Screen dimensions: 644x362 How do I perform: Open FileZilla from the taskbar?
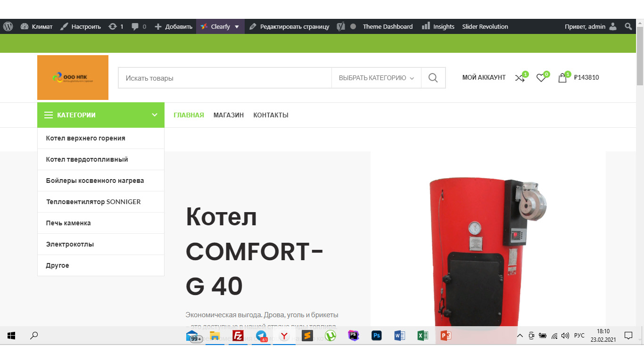tap(238, 336)
